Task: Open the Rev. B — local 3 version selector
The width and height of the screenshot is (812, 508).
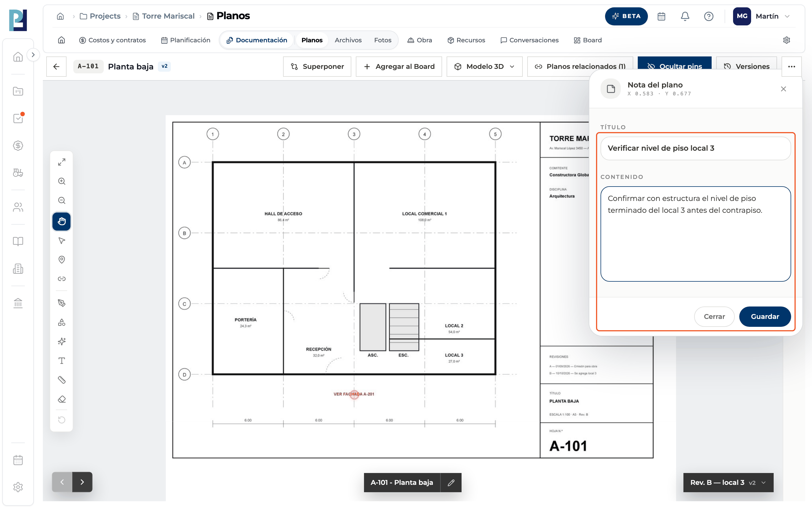Action: pyautogui.click(x=728, y=483)
